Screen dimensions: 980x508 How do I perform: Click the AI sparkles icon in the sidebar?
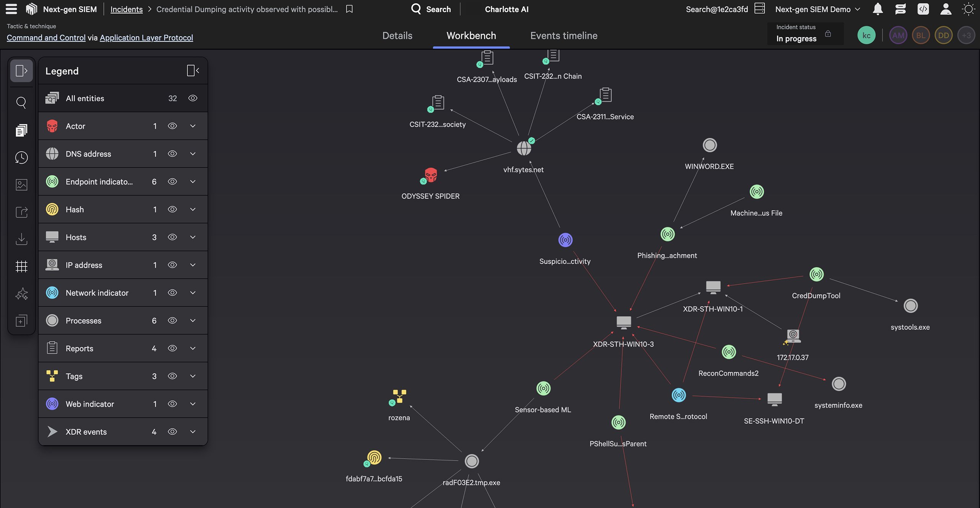tap(21, 294)
